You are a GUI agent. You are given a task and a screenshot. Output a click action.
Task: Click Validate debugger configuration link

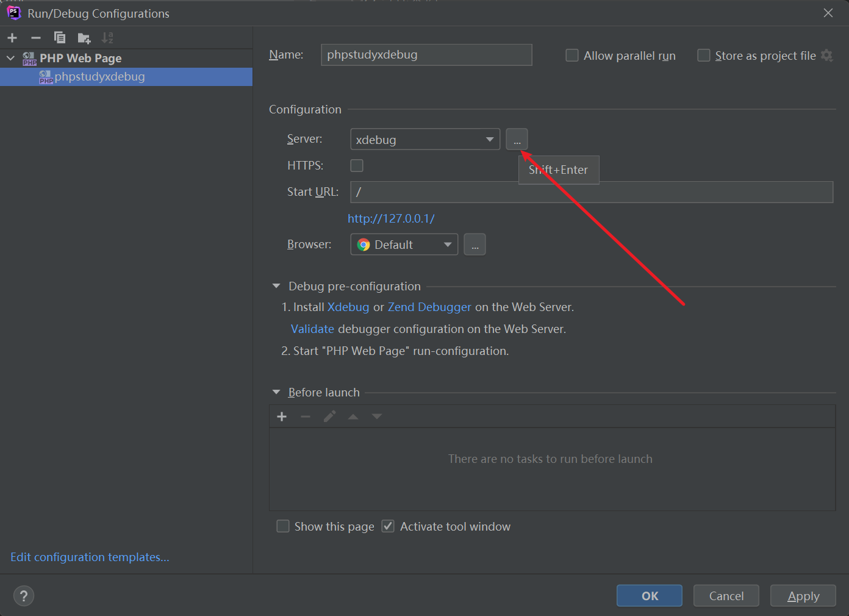(x=312, y=329)
